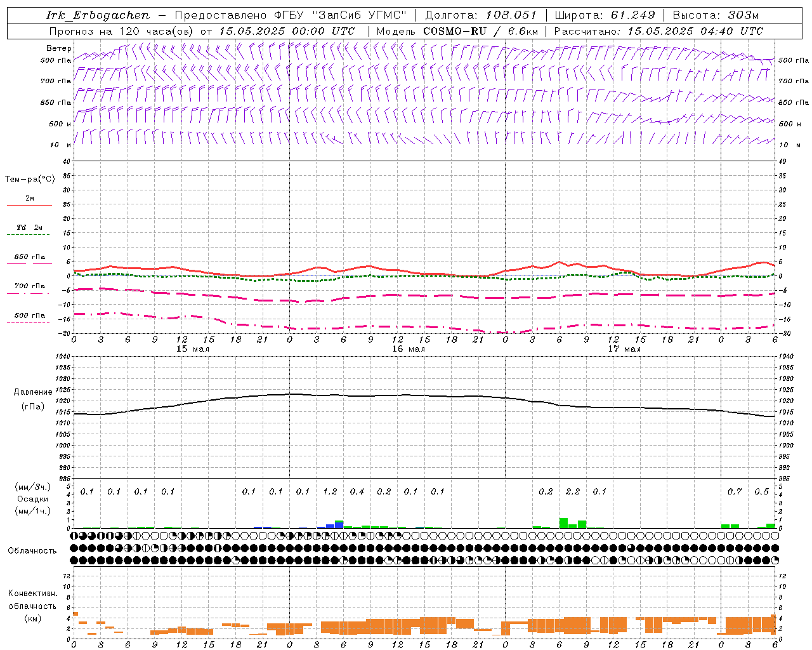Click the tallest green precipitation bar on 17 мая
812x650 pixels.
563,523
